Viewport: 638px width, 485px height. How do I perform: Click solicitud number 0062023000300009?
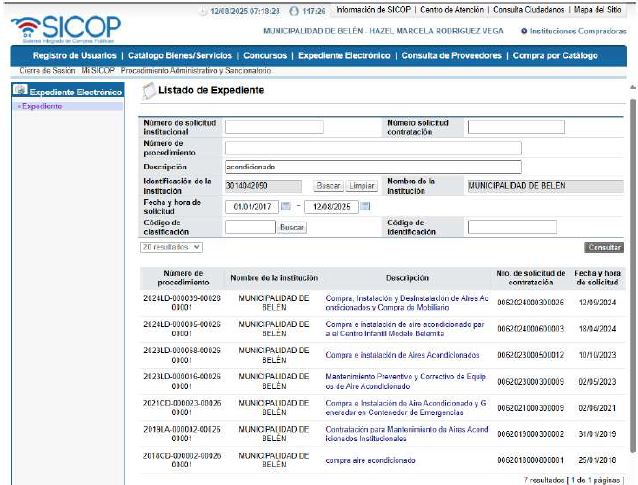(530, 382)
